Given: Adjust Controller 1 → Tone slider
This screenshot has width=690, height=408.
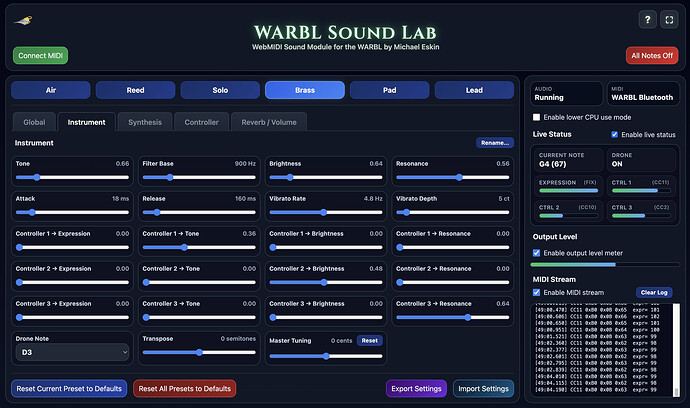Looking at the screenshot, I should (x=199, y=247).
